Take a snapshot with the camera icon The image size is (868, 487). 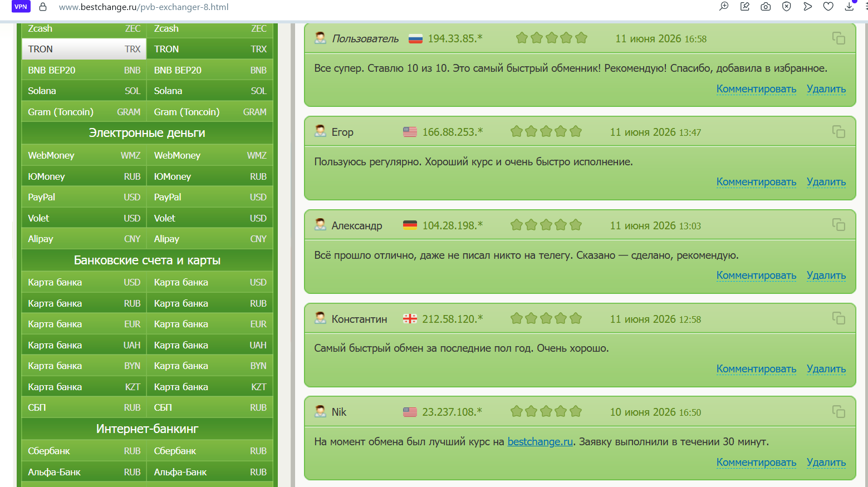(766, 7)
